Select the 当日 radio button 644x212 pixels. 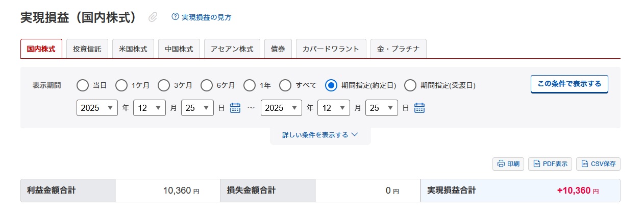point(82,85)
